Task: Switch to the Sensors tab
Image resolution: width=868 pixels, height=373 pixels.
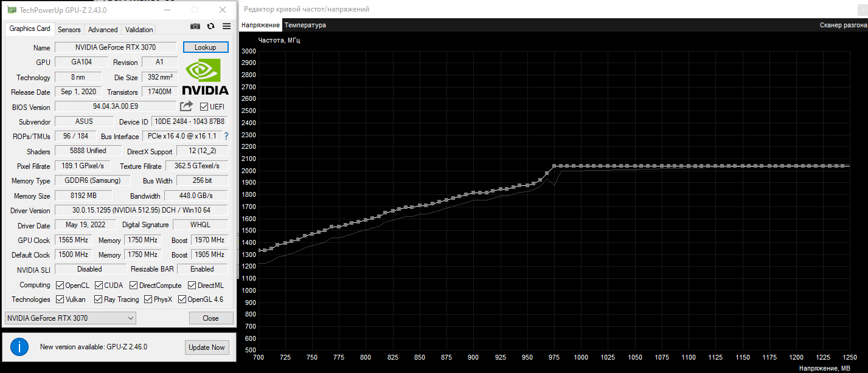Action: click(x=69, y=30)
